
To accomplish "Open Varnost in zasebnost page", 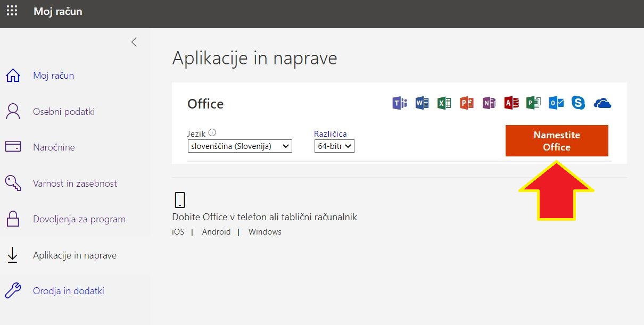I will tap(75, 184).
